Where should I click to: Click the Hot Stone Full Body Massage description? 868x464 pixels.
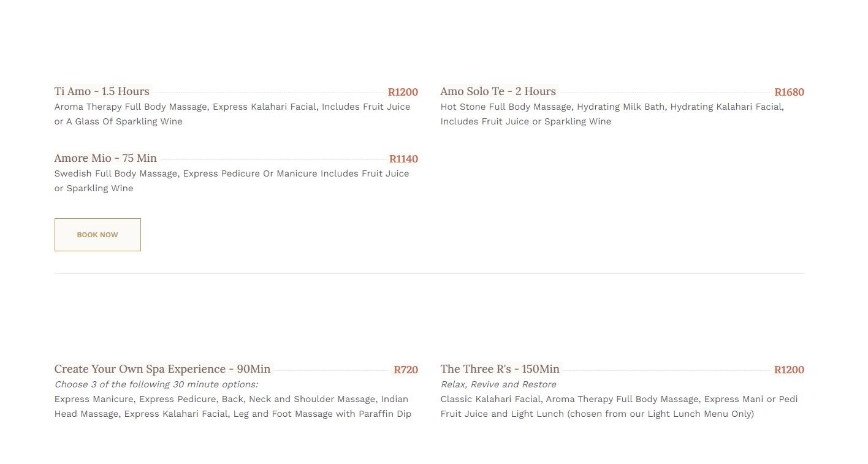(x=611, y=114)
